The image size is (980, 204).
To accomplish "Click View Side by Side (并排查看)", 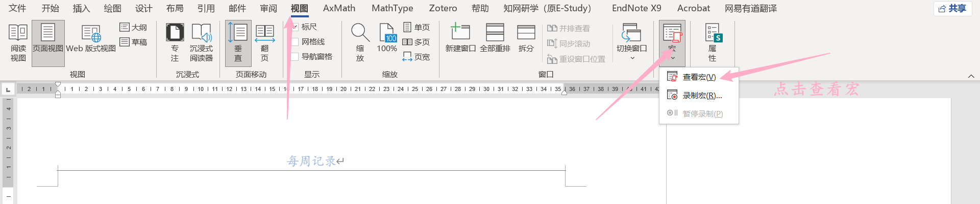I will click(x=568, y=29).
